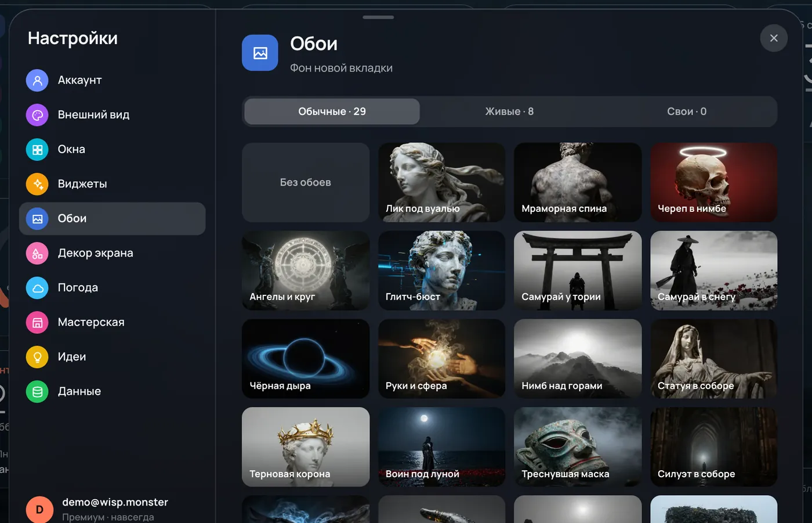Pick the Самурай у тории wallpaper

tap(578, 270)
